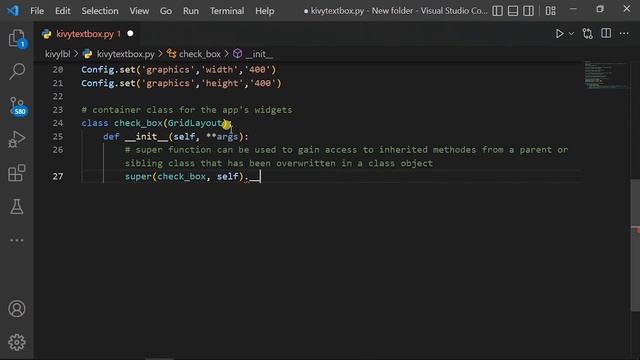This screenshot has height=360, width=640.
Task: Click __init__ method breadcrumb
Action: 259,54
